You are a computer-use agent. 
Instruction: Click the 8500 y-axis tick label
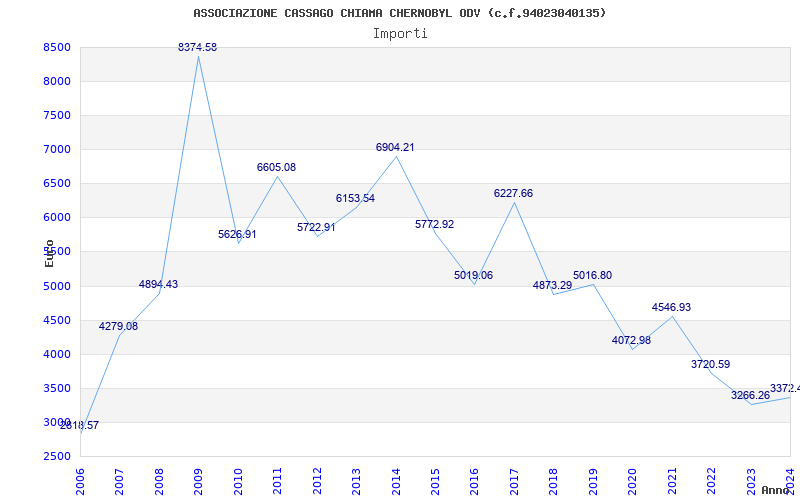tap(57, 47)
